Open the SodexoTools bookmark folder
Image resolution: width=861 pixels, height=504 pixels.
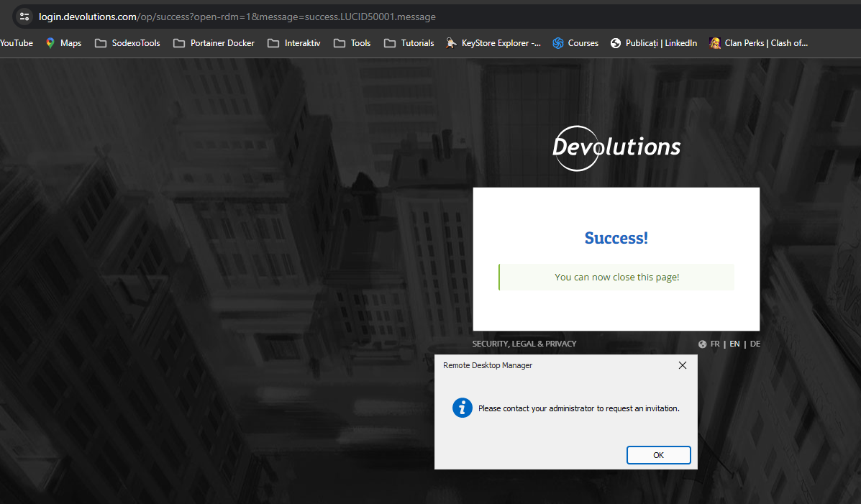click(x=127, y=43)
